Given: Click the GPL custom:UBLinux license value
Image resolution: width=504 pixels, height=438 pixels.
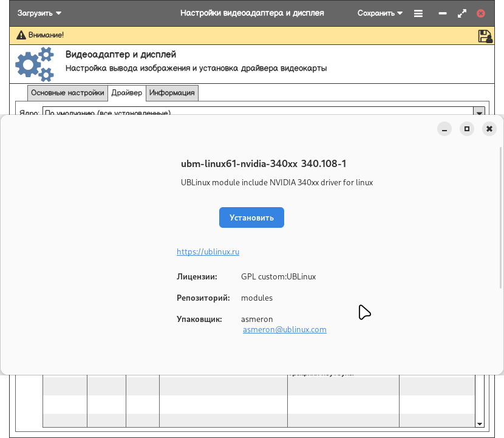Looking at the screenshot, I should [278, 276].
